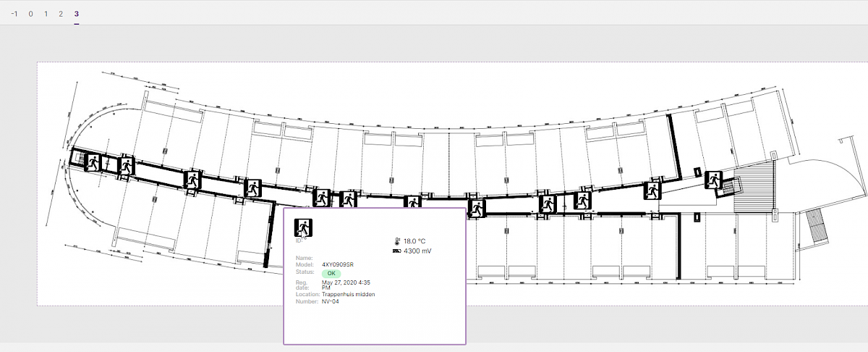Click the leftmost emergency exit sign on plan
Image resolution: width=868 pixels, height=352 pixels.
93,162
